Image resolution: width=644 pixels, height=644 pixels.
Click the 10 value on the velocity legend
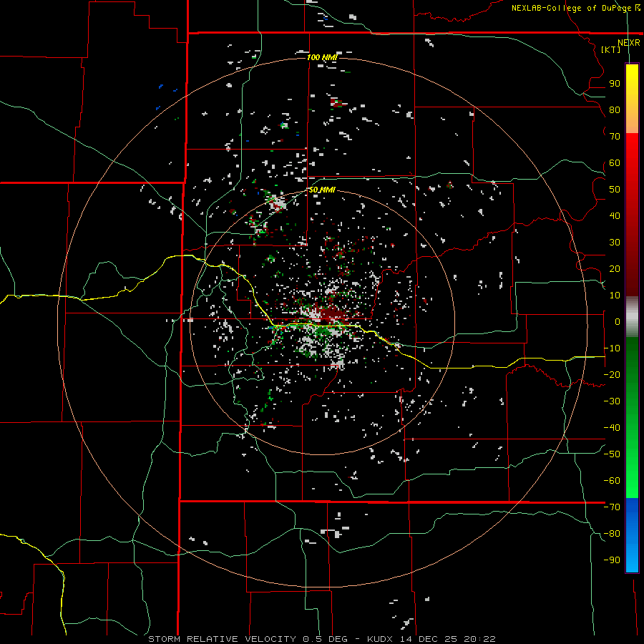615,296
